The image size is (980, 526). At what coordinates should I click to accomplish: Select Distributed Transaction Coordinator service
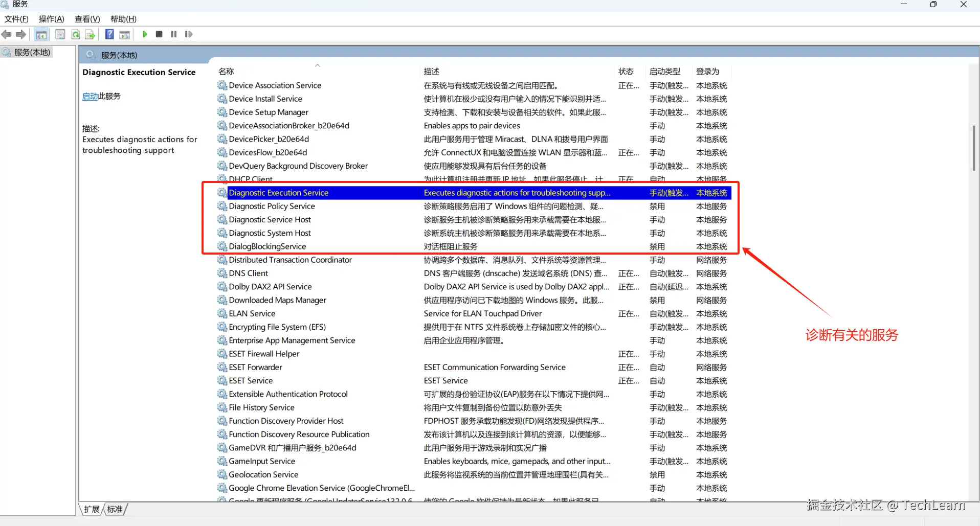pyautogui.click(x=474, y=260)
